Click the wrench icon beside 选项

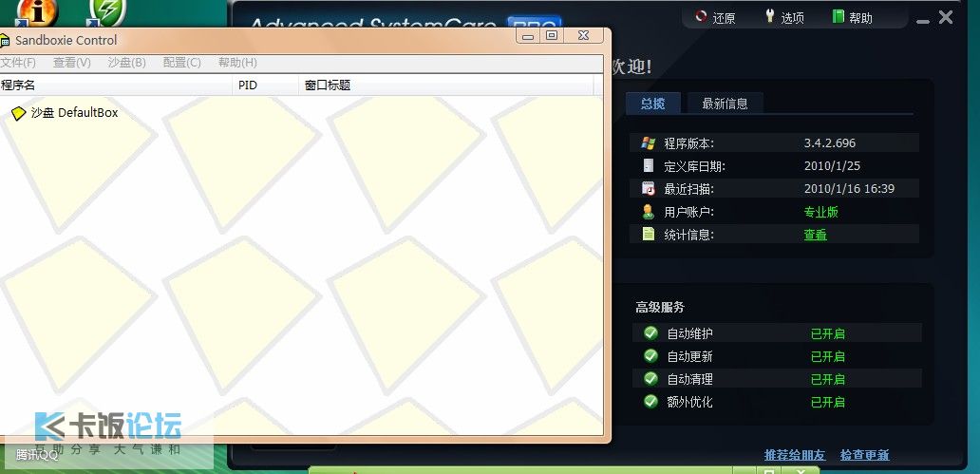[x=770, y=16]
